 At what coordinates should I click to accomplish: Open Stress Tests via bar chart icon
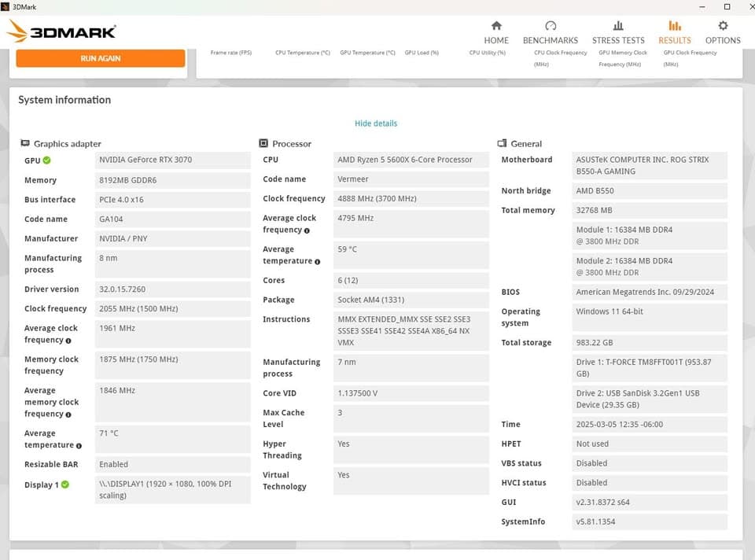coord(618,25)
